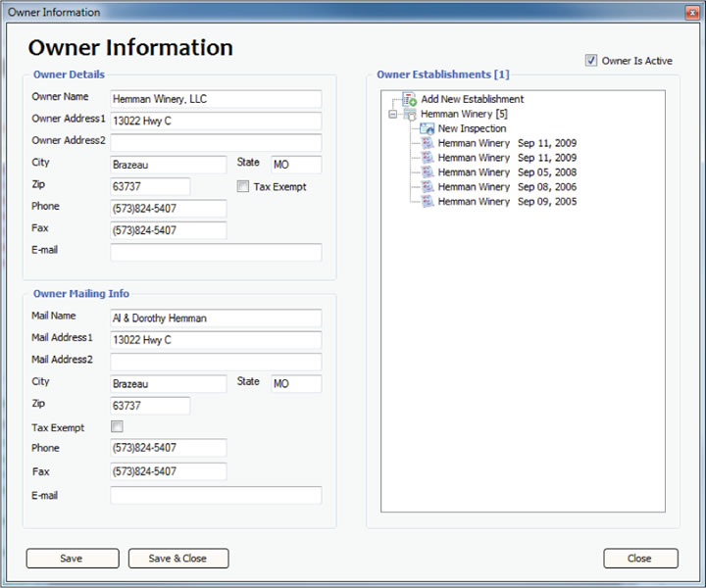
Task: Click the City field in Owner Mailing Info
Action: tap(169, 384)
